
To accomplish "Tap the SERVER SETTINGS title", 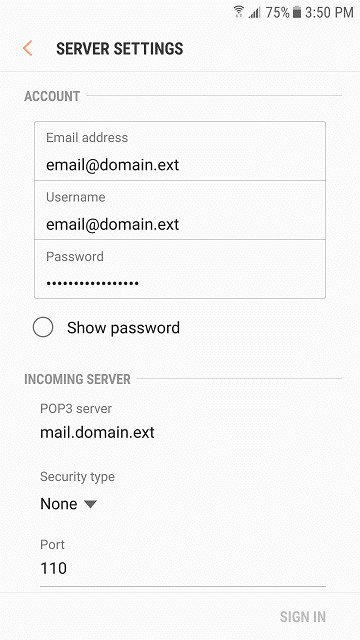I will (x=120, y=49).
